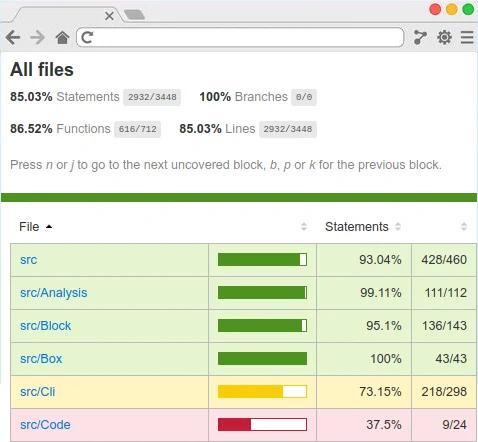Open the home page icon
The image size is (478, 442).
[62, 37]
